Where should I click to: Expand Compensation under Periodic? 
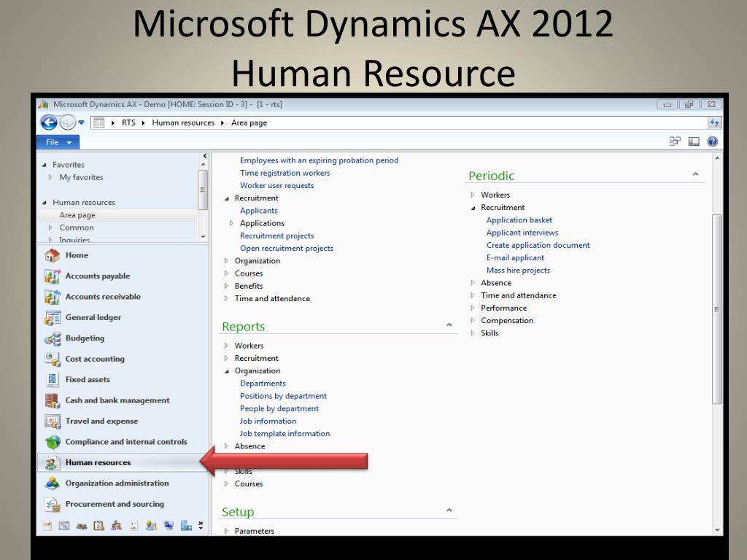(473, 321)
